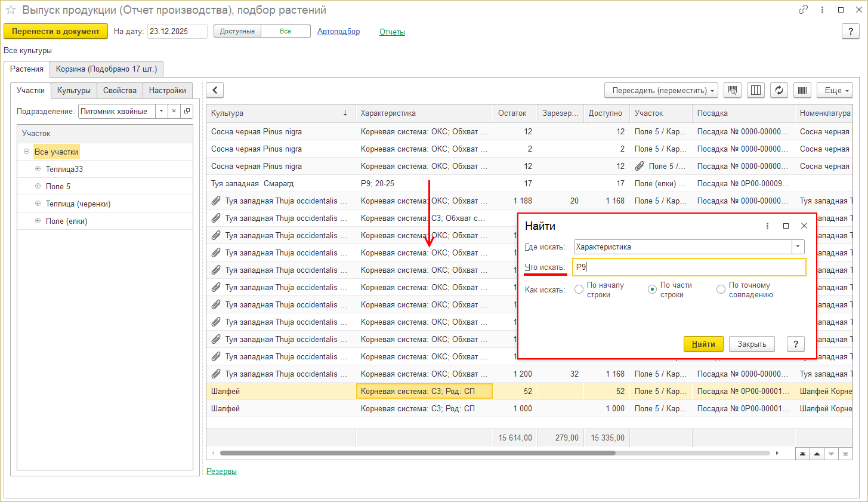Open the 'Пересадить (переместить)' dropdown menu
Viewport: 868px width, 502px height.
[x=661, y=91]
